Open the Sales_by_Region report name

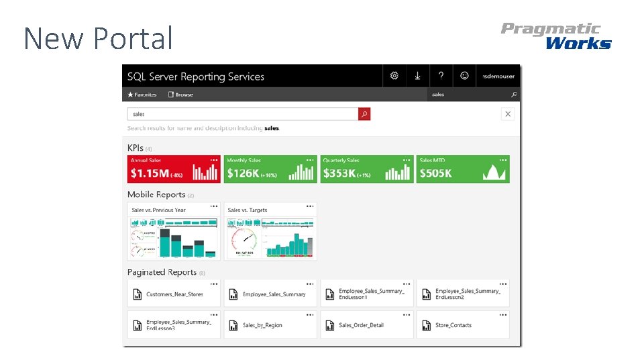pos(262,325)
